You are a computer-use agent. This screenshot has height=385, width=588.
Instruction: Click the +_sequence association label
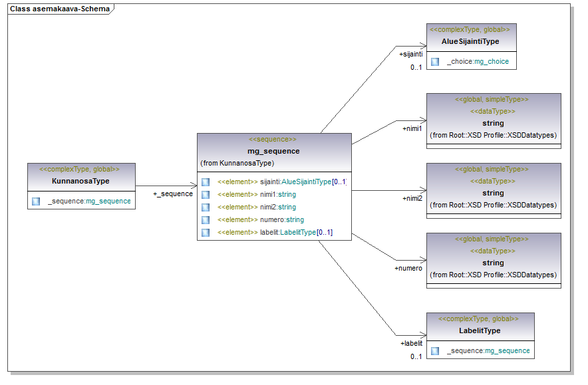pyautogui.click(x=173, y=194)
